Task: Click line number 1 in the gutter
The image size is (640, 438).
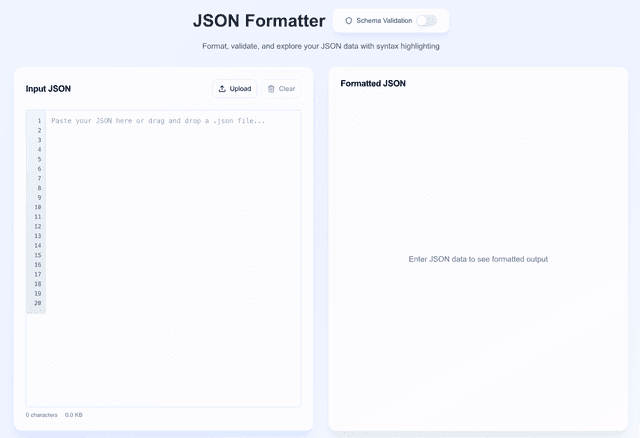Action: coord(39,121)
